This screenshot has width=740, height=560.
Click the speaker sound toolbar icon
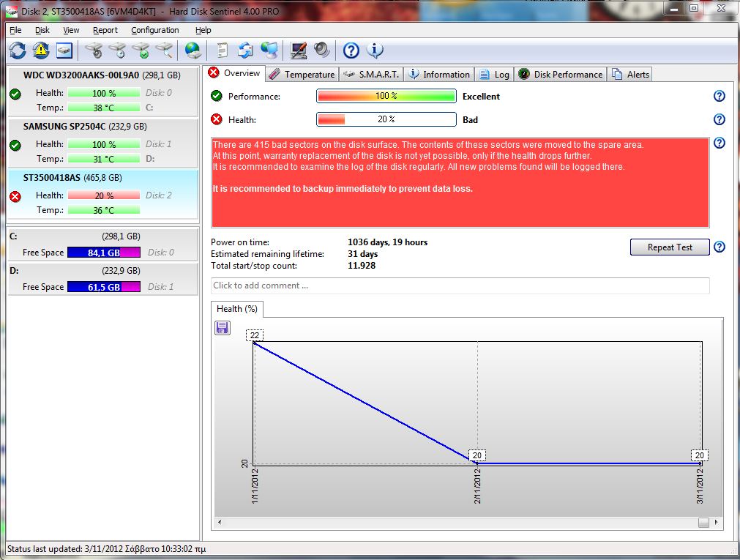[322, 50]
